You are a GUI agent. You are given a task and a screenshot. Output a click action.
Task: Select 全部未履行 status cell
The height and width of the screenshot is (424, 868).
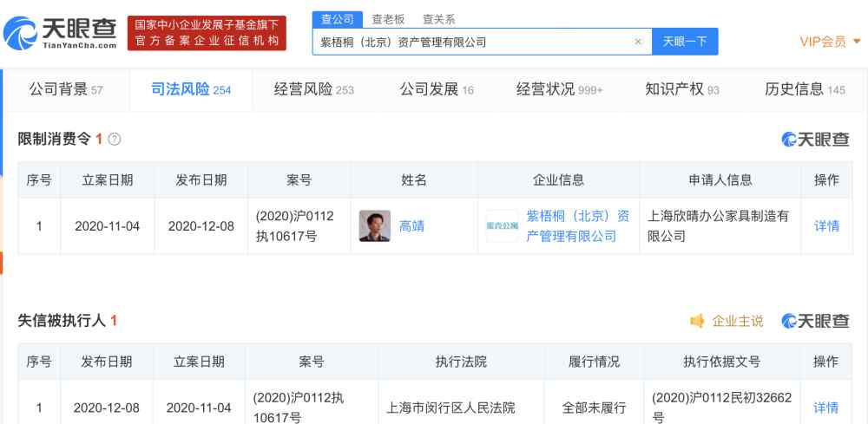tap(594, 408)
